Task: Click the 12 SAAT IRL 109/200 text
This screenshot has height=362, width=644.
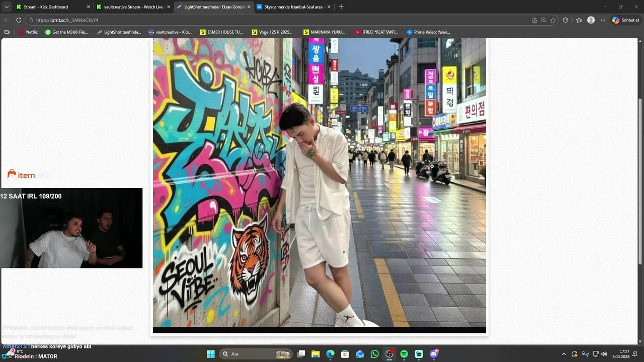Action: (x=31, y=196)
